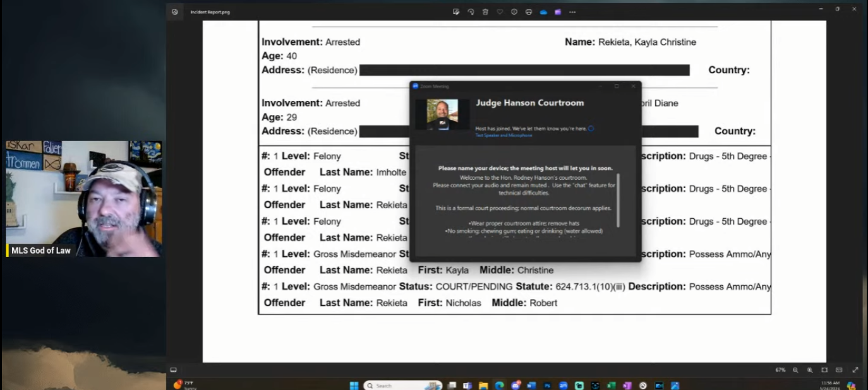
Task: Open Excel from the taskbar
Action: click(x=611, y=385)
